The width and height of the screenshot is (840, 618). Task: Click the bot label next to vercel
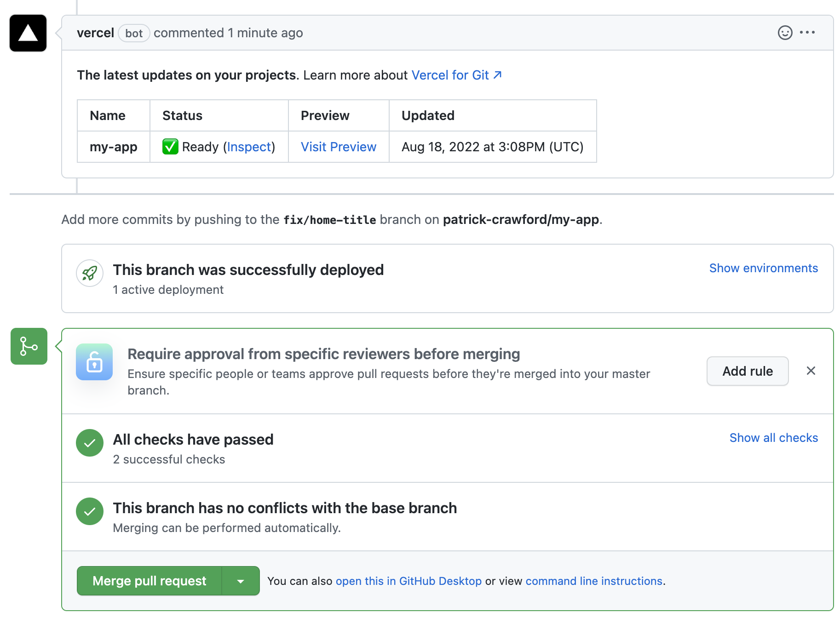point(133,33)
